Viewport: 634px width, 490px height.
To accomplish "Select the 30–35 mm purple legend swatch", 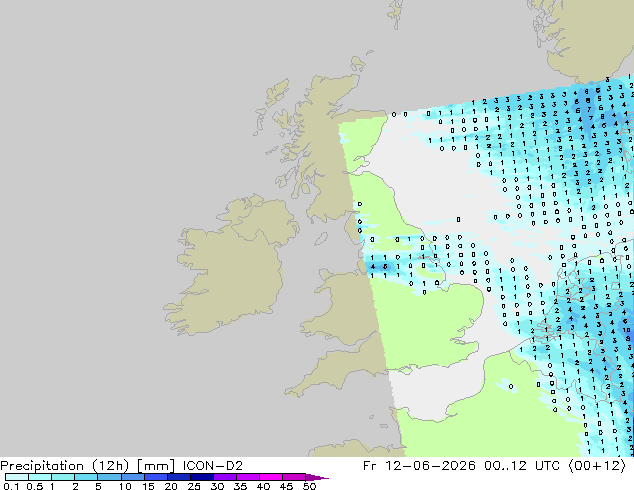I will pyautogui.click(x=224, y=477).
